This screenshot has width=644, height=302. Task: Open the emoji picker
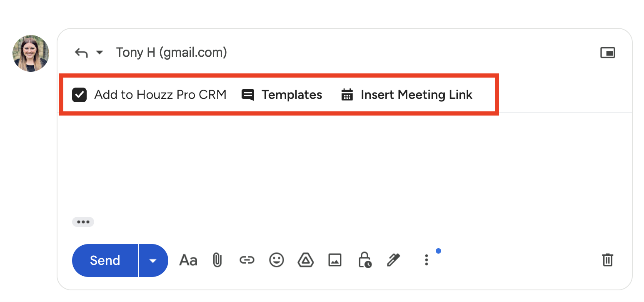pyautogui.click(x=276, y=260)
